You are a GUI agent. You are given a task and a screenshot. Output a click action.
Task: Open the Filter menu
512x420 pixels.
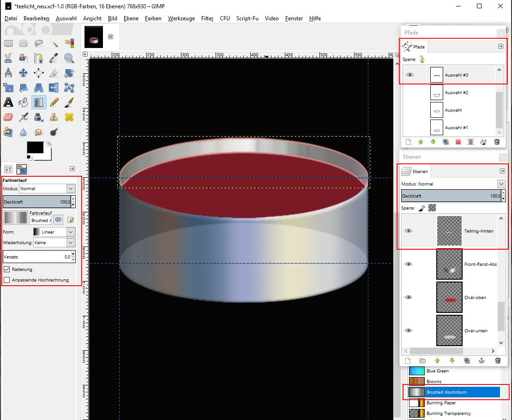tap(207, 18)
